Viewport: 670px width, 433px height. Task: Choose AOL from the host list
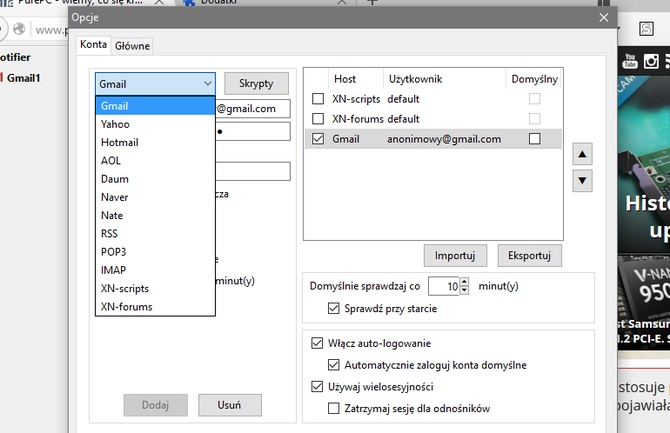pos(155,161)
